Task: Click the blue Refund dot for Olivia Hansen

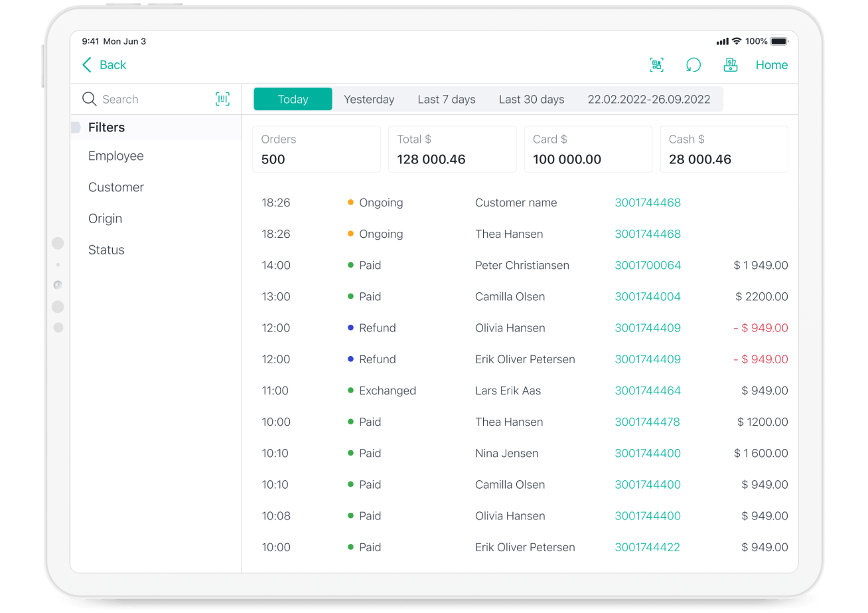Action: [351, 327]
